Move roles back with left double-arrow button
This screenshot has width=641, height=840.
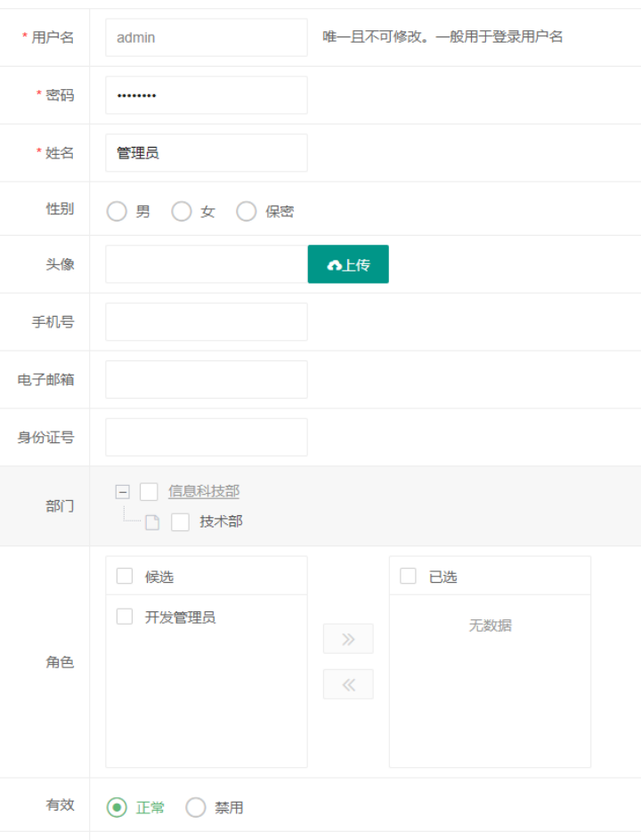pyautogui.click(x=348, y=684)
